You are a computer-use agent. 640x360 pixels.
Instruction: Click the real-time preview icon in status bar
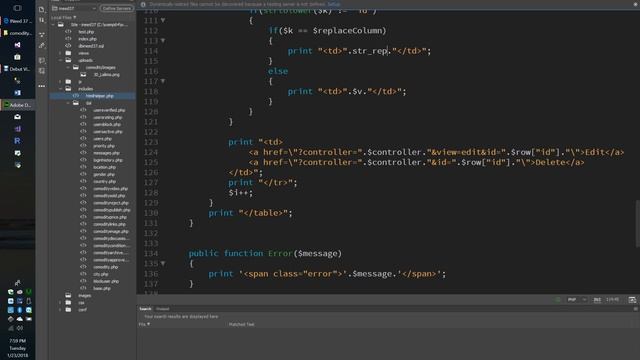(x=632, y=300)
